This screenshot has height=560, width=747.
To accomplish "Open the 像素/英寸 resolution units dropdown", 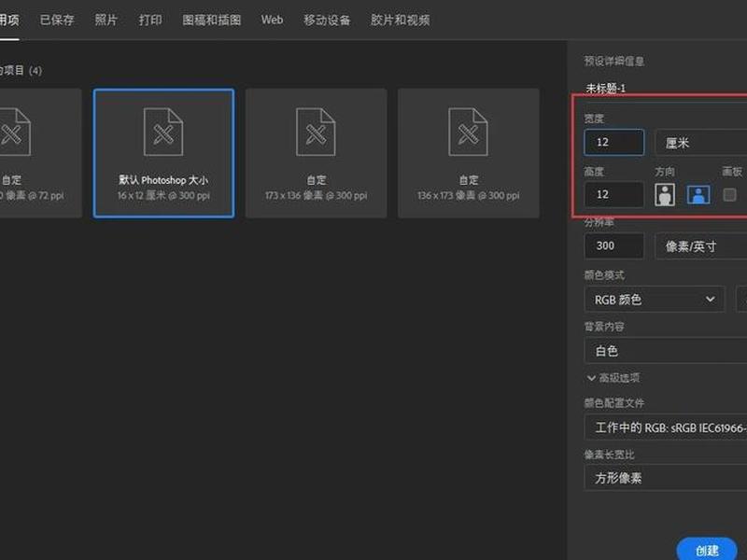I will (x=701, y=246).
